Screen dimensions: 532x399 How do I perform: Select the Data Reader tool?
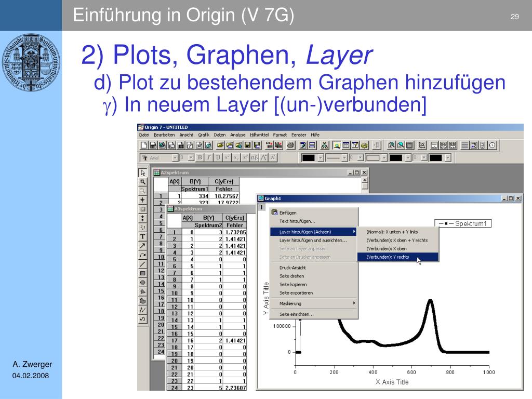[x=143, y=209]
